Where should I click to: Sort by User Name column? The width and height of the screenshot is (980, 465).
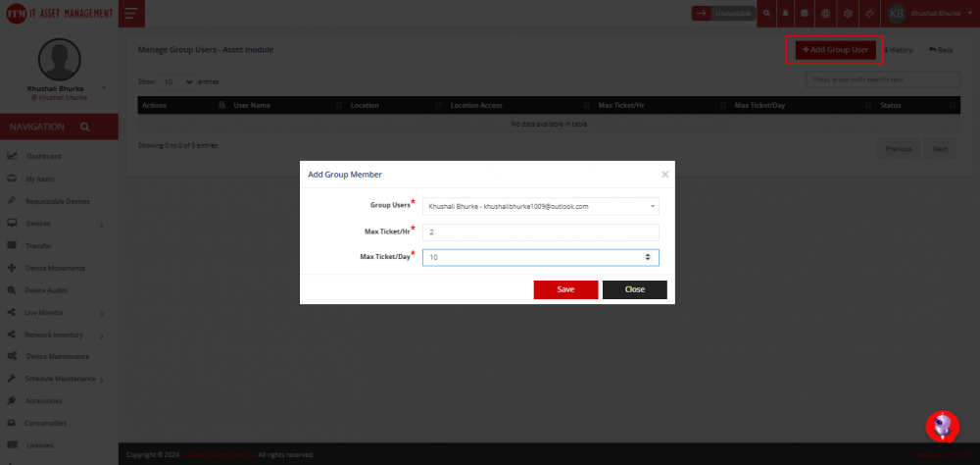(287, 105)
